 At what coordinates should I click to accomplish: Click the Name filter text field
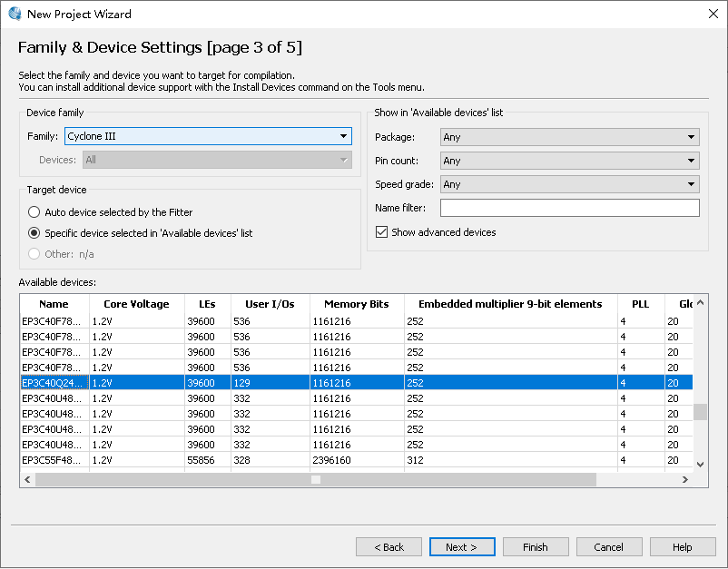click(x=569, y=208)
